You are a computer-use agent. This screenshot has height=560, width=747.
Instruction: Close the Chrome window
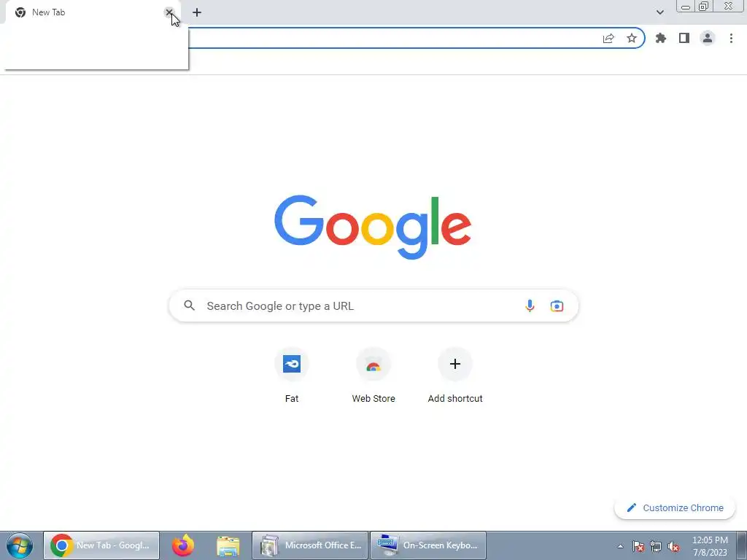(x=729, y=6)
